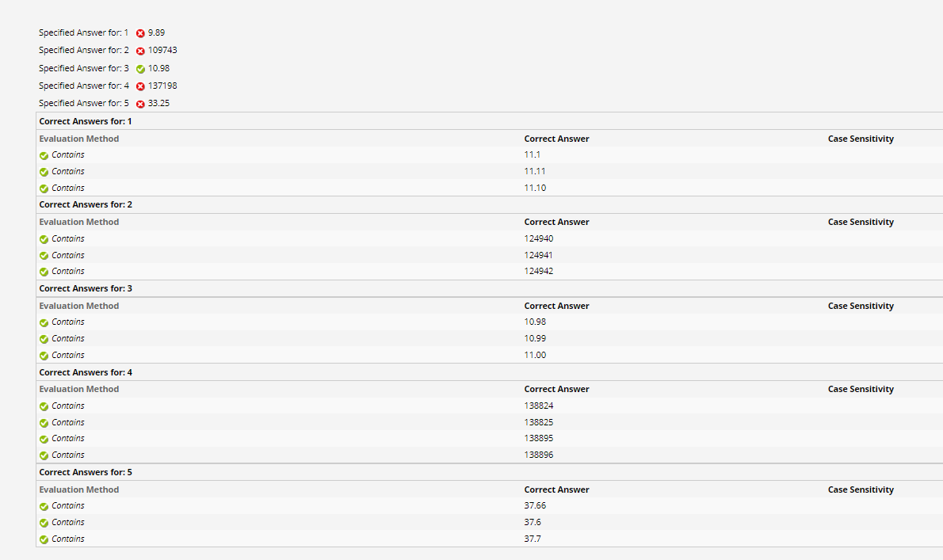Viewport: 943px width, 560px height.
Task: Click red incorrect icon beside 33.25
Action: pyautogui.click(x=140, y=104)
